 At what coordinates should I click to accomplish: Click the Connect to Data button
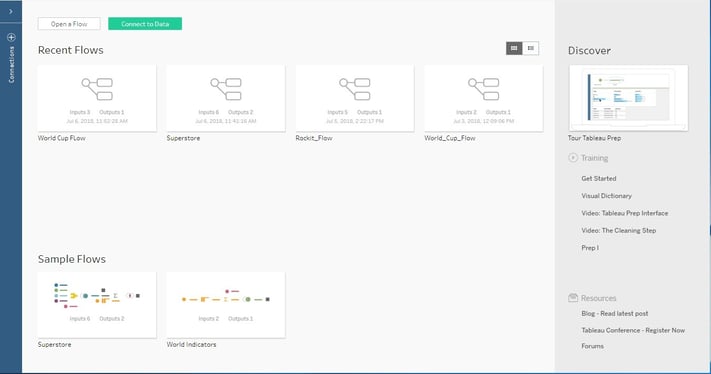[145, 24]
